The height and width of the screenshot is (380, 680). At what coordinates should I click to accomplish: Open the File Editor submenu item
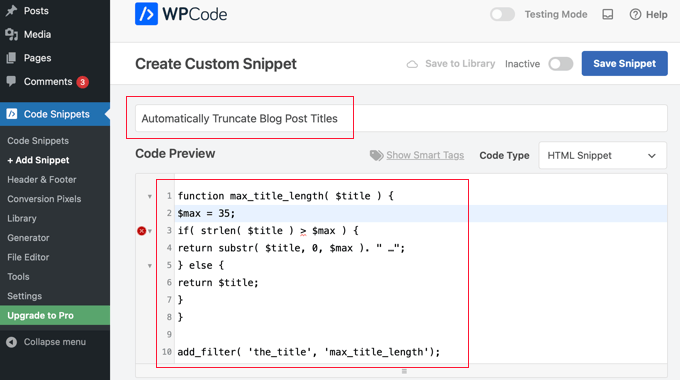28,257
